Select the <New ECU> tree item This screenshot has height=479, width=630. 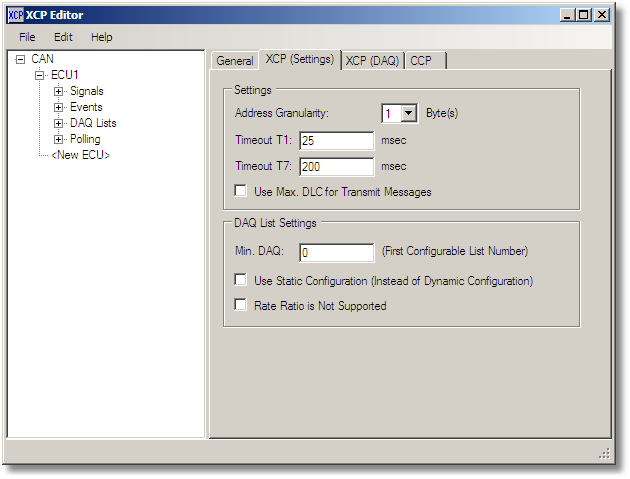80,155
